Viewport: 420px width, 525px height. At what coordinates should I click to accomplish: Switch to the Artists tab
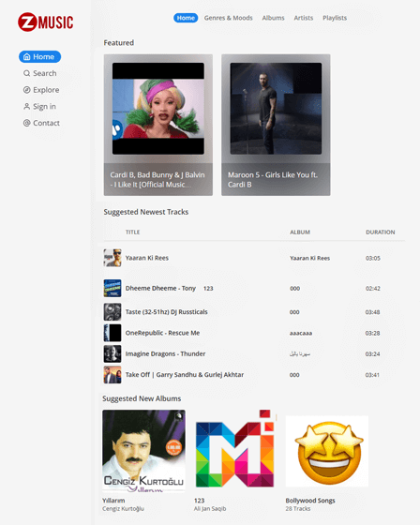click(x=304, y=18)
